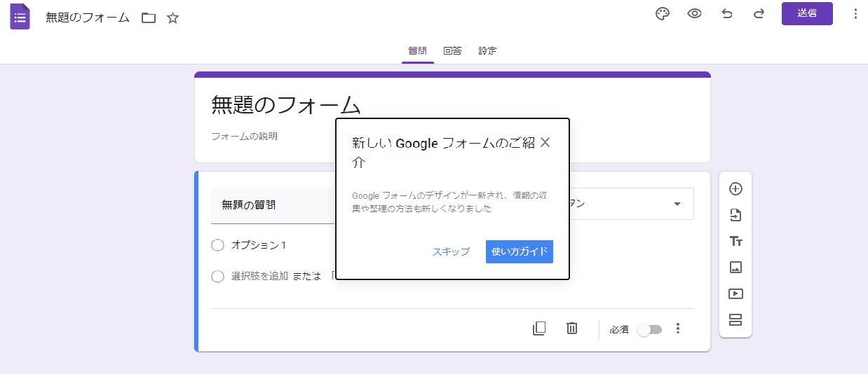This screenshot has width=868, height=374.
Task: Open the question's more options menu
Action: 678,328
